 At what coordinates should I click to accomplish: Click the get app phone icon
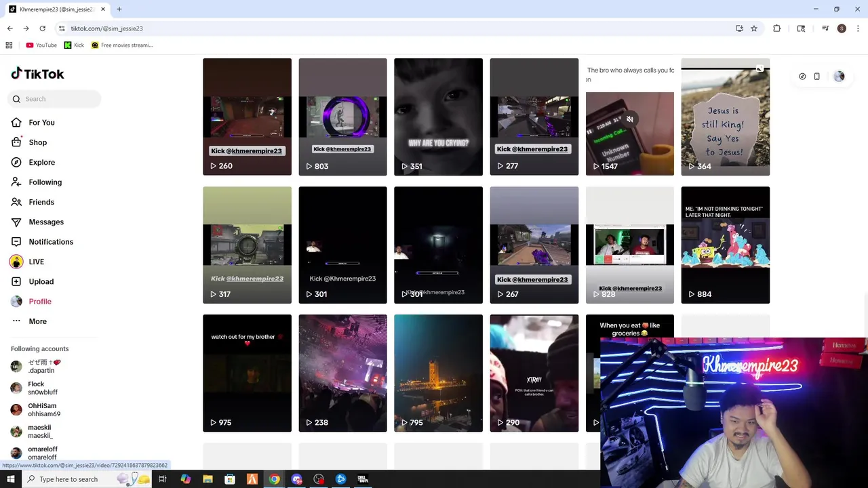tap(816, 77)
